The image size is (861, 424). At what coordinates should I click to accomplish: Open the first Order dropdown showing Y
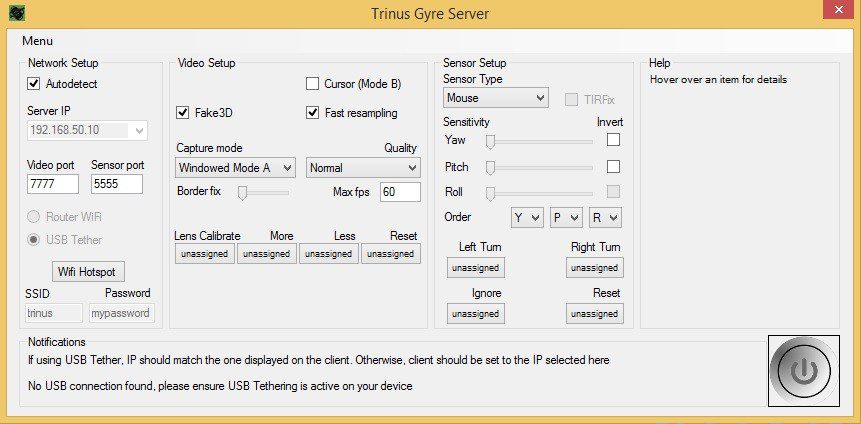(x=527, y=217)
